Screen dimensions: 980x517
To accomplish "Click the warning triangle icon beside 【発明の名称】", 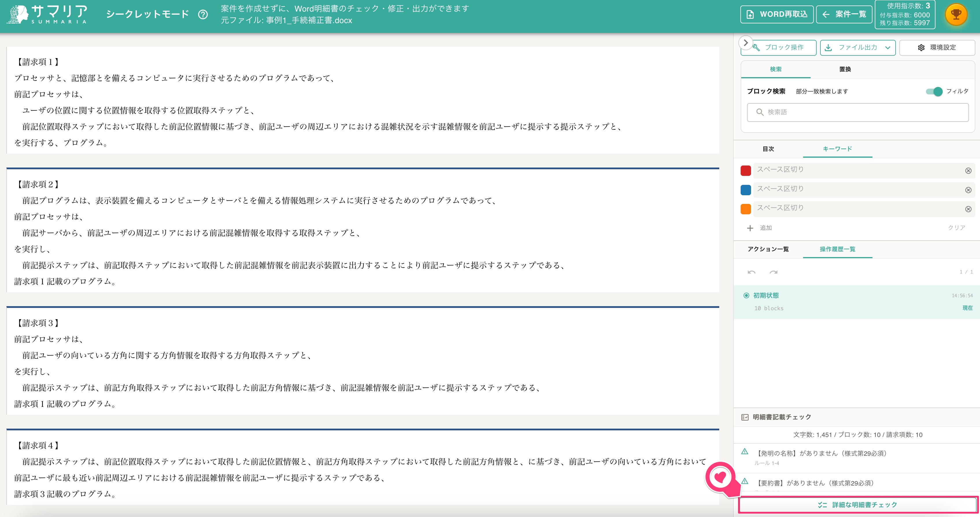I will [x=745, y=452].
